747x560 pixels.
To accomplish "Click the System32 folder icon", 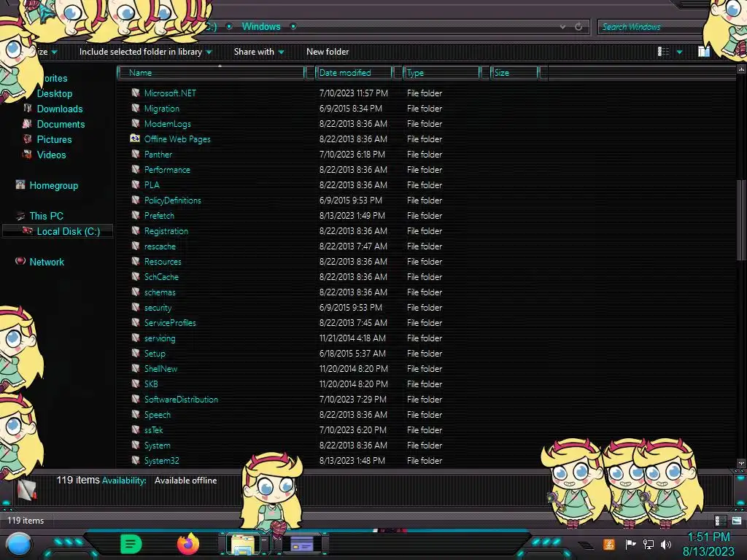I will (136, 461).
